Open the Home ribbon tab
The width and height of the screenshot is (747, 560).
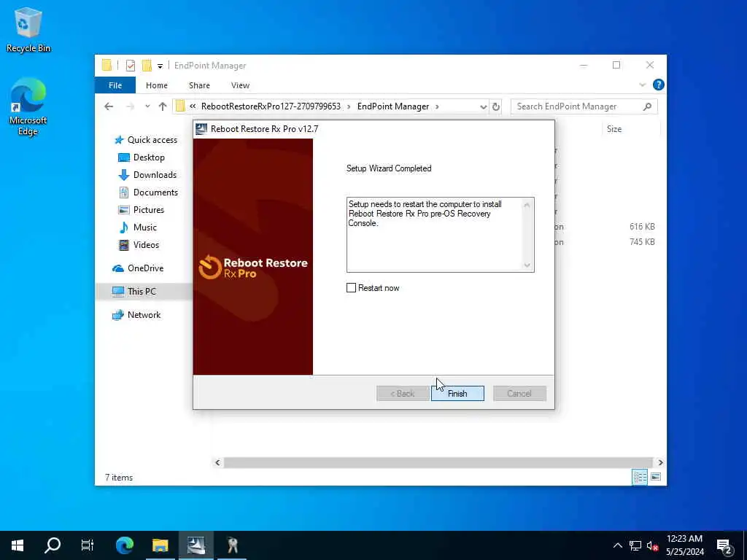(157, 85)
